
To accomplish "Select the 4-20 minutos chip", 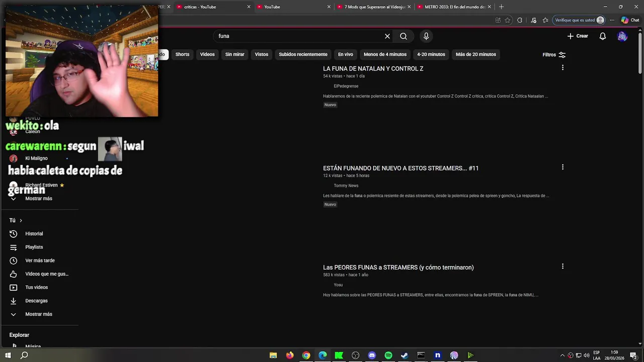I will [431, 54].
